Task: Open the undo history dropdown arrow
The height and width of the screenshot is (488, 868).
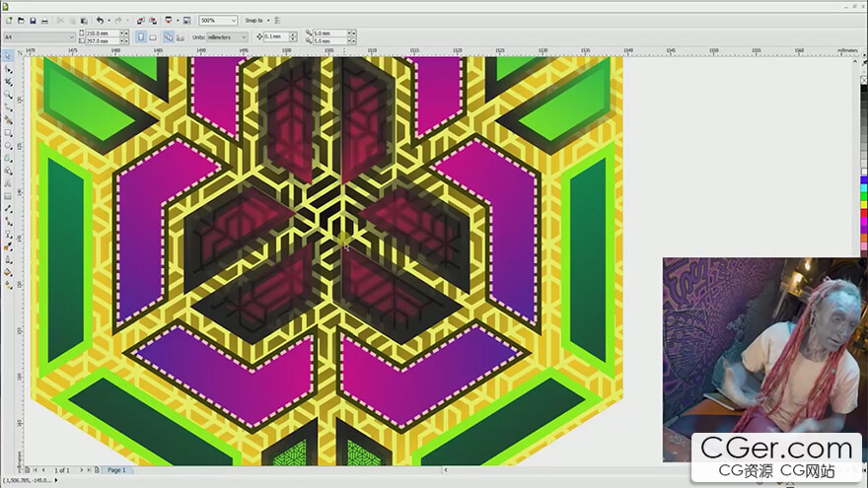Action: (108, 21)
